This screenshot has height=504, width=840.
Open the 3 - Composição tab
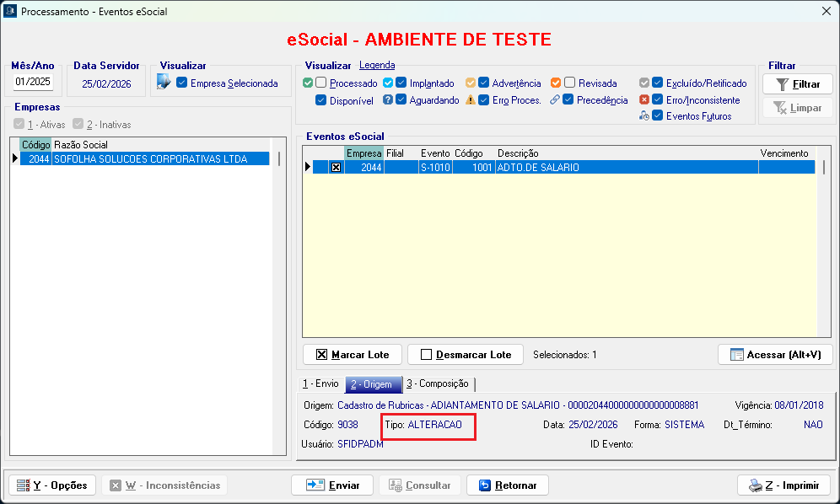[x=438, y=383]
